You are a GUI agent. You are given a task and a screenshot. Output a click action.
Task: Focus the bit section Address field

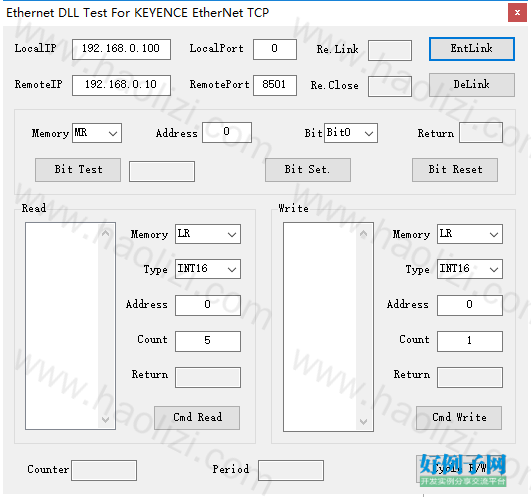[227, 132]
